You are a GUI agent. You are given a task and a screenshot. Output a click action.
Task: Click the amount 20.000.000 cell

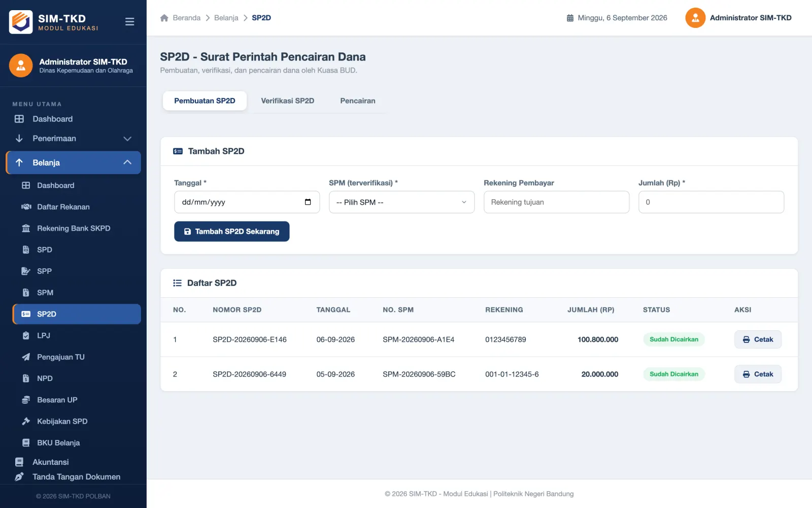point(600,374)
